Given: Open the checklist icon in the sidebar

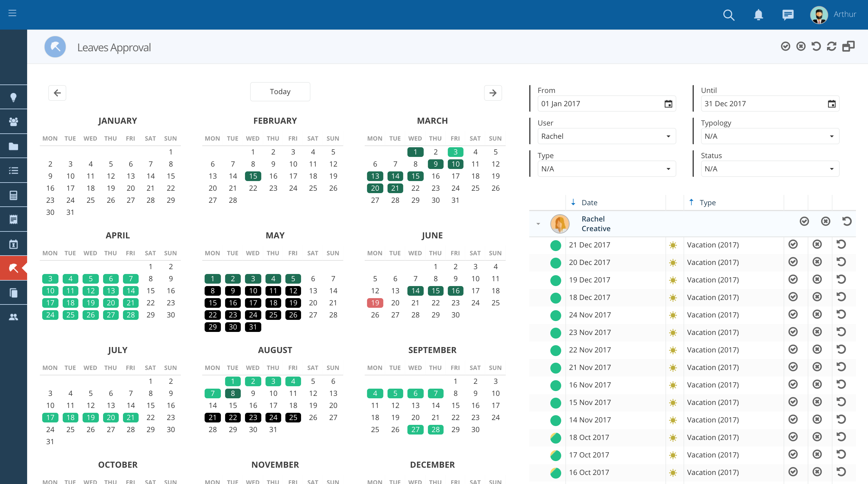Looking at the screenshot, I should click(14, 170).
